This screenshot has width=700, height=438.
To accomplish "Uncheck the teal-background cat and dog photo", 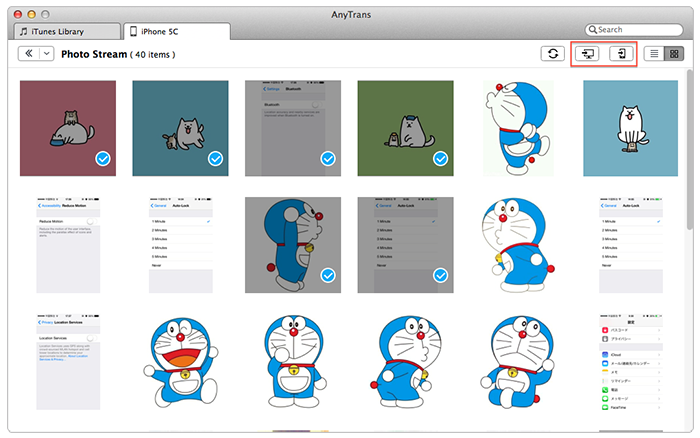I will (216, 159).
